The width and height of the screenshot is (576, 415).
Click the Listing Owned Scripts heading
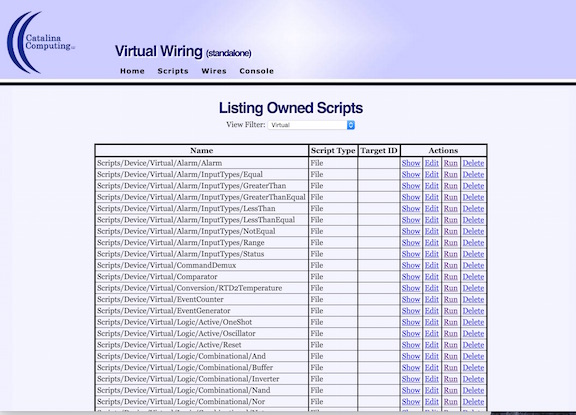291,108
